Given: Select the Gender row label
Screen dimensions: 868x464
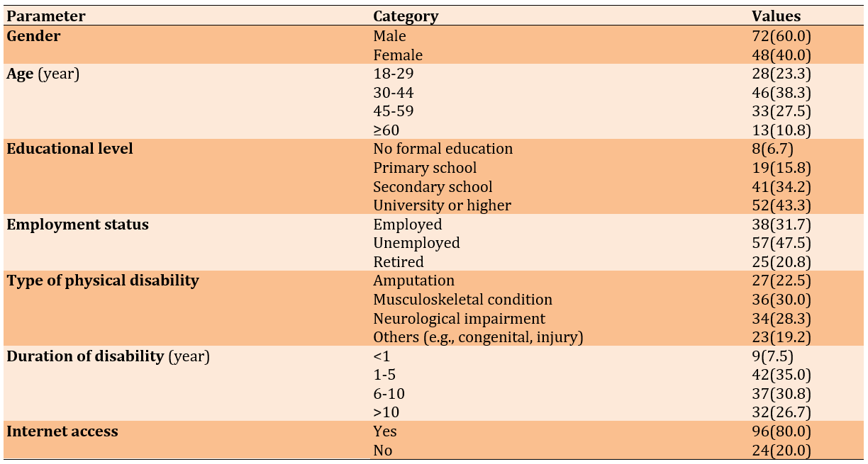Looking at the screenshot, I should [x=33, y=35].
